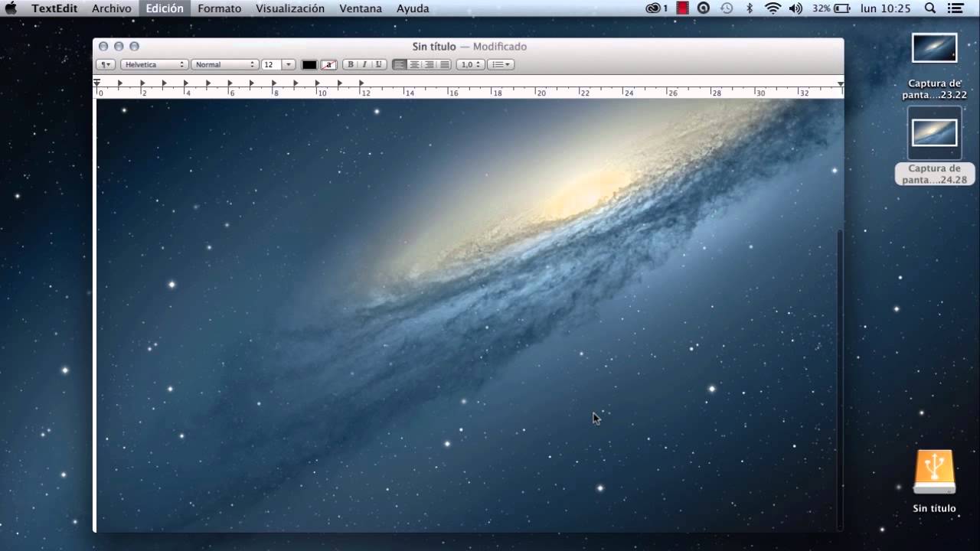Click the font size field showing 12

(x=271, y=65)
